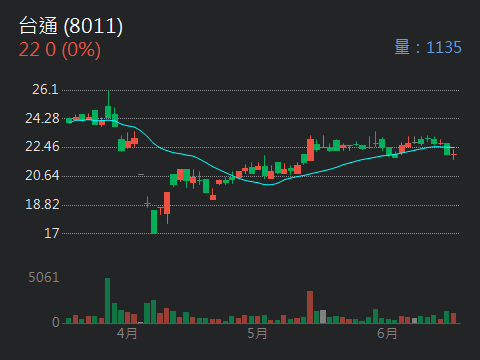Click the 4月 date axis label
The image size is (480, 360).
point(127,333)
